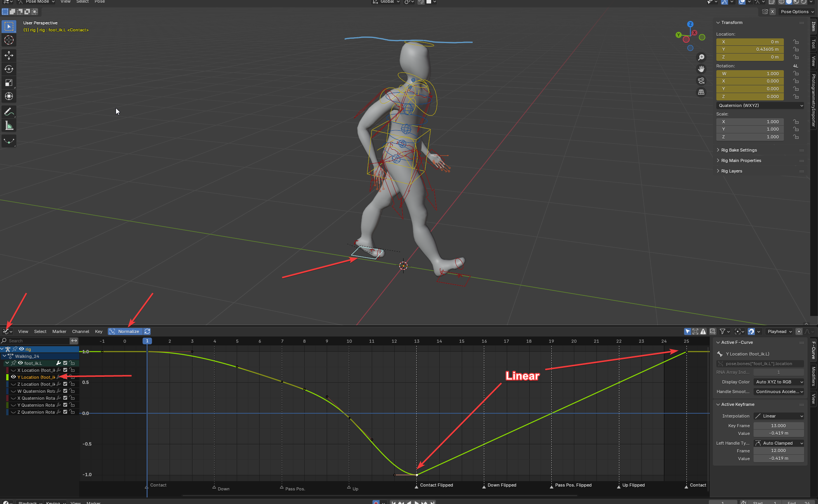This screenshot has height=504, width=818.
Task: Click the viewport zoom magnifier icon
Action: click(x=701, y=57)
